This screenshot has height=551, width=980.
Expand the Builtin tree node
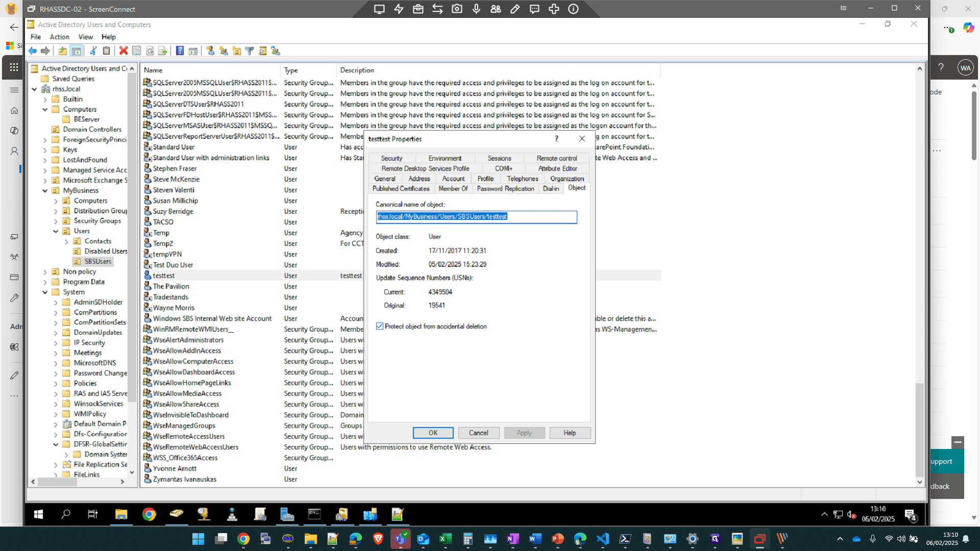click(45, 99)
